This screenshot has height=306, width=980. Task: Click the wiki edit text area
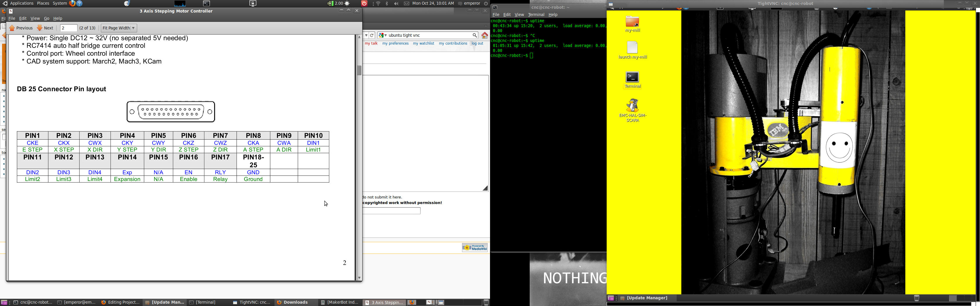pyautogui.click(x=425, y=133)
